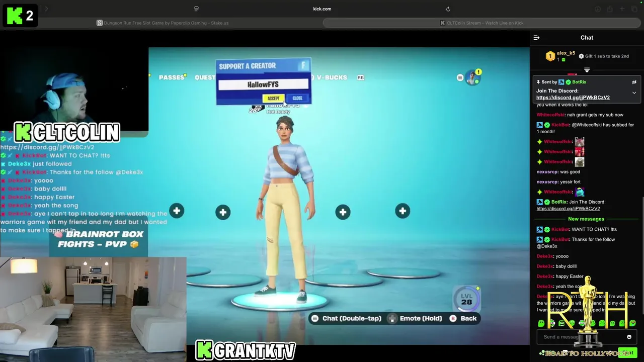This screenshot has height=362, width=644.
Task: Open the QUESTS tab in the lobby
Action: pos(205,77)
